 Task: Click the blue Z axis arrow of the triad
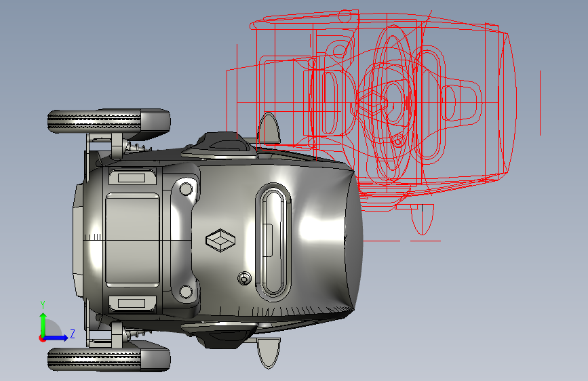pos(57,338)
